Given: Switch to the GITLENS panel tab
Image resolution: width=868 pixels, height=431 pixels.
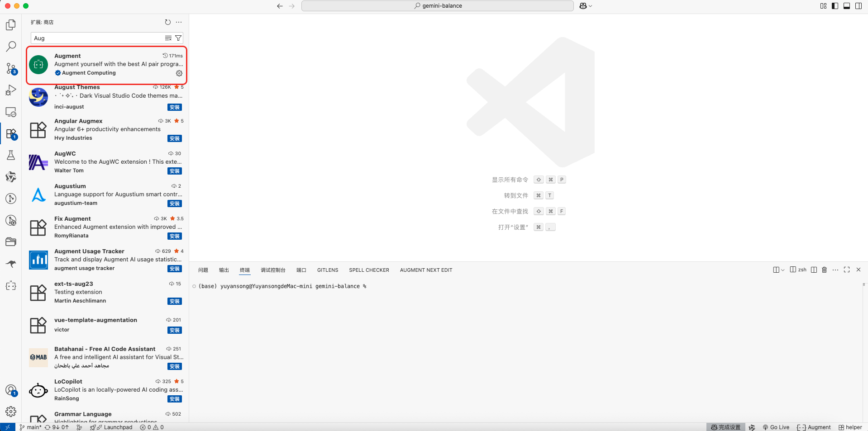Looking at the screenshot, I should [328, 270].
